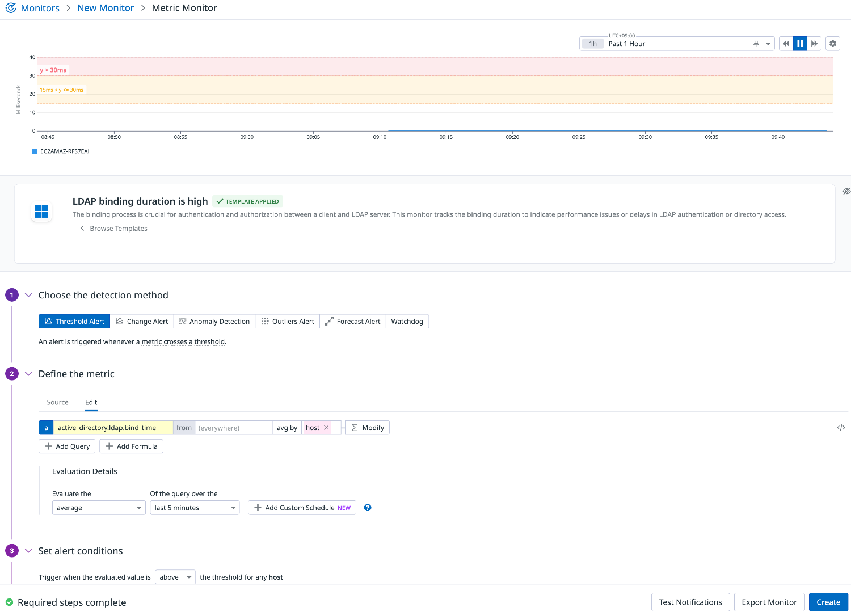Pause the live graph updates
The image size is (851, 616).
(800, 44)
